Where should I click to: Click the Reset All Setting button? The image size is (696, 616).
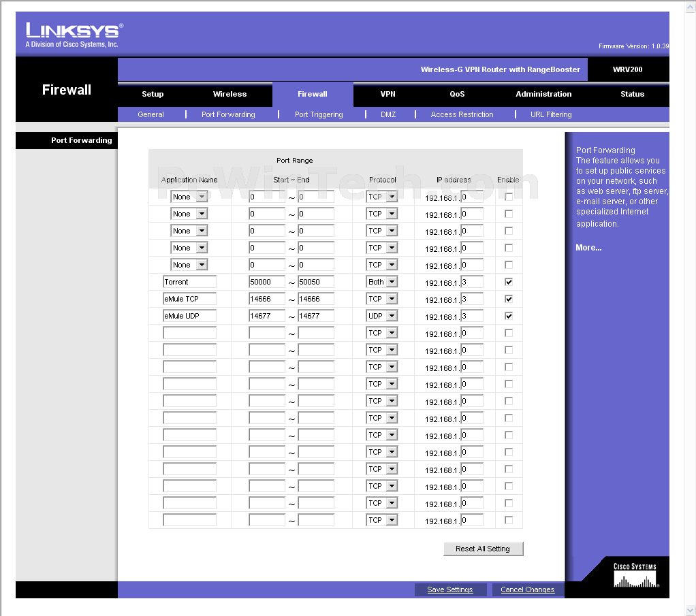[483, 549]
